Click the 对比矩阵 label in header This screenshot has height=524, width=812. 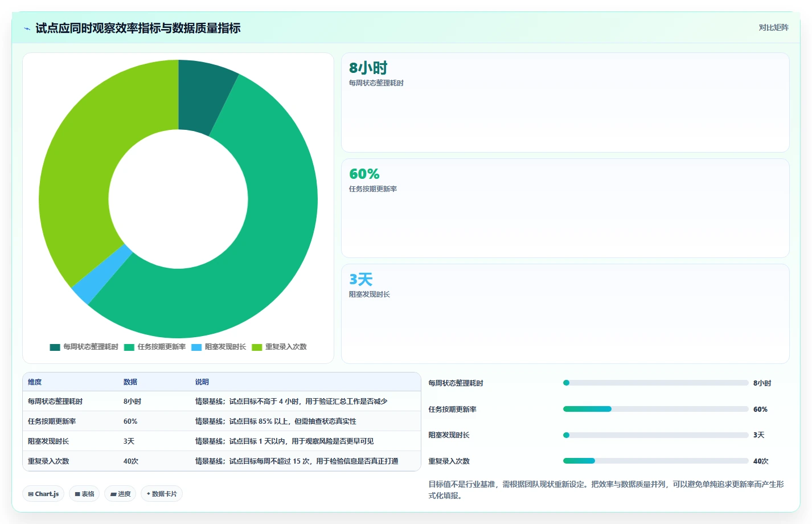coord(773,27)
